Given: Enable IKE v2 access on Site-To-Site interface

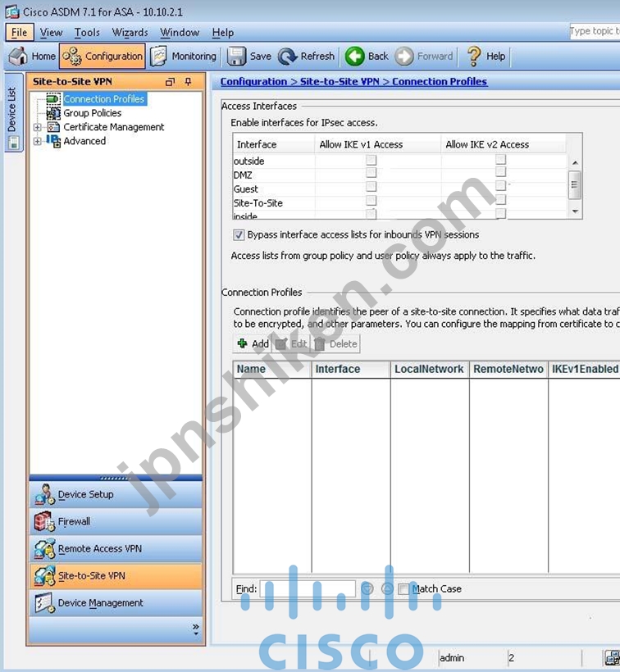Looking at the screenshot, I should 500,200.
